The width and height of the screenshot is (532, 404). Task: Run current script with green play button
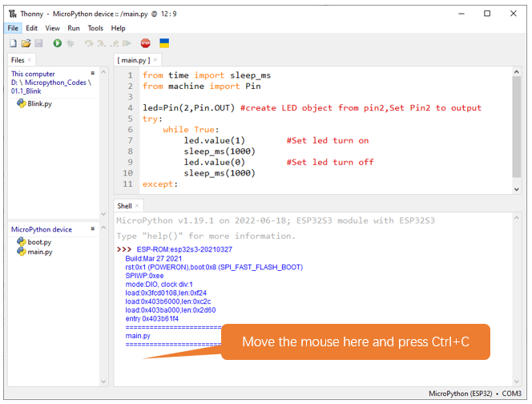58,43
